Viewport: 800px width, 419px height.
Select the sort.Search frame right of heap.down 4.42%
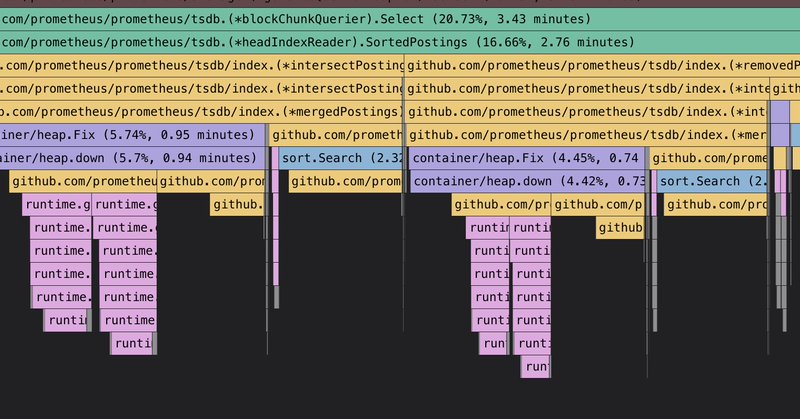pos(712,181)
